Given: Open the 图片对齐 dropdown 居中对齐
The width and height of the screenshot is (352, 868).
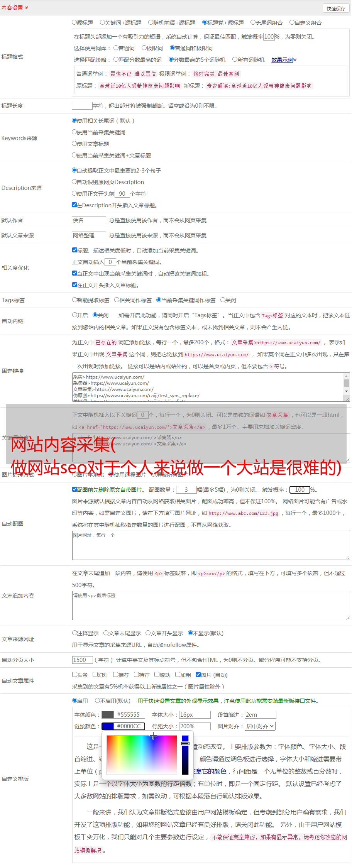Looking at the screenshot, I should coord(261,726).
